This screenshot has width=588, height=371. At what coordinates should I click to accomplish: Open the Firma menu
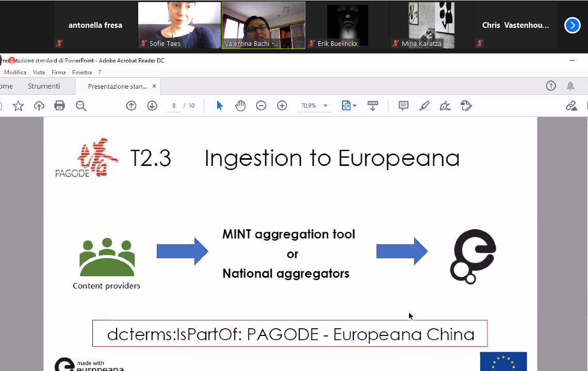tap(58, 72)
